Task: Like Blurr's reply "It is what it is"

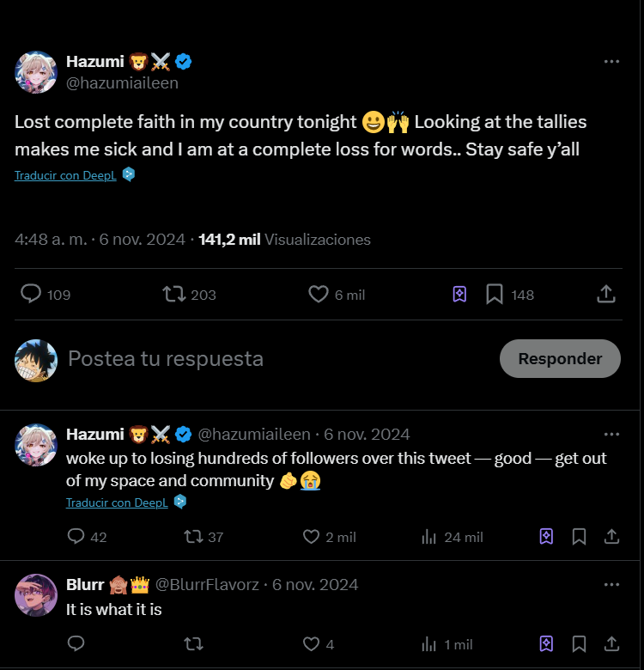Action: (x=312, y=644)
